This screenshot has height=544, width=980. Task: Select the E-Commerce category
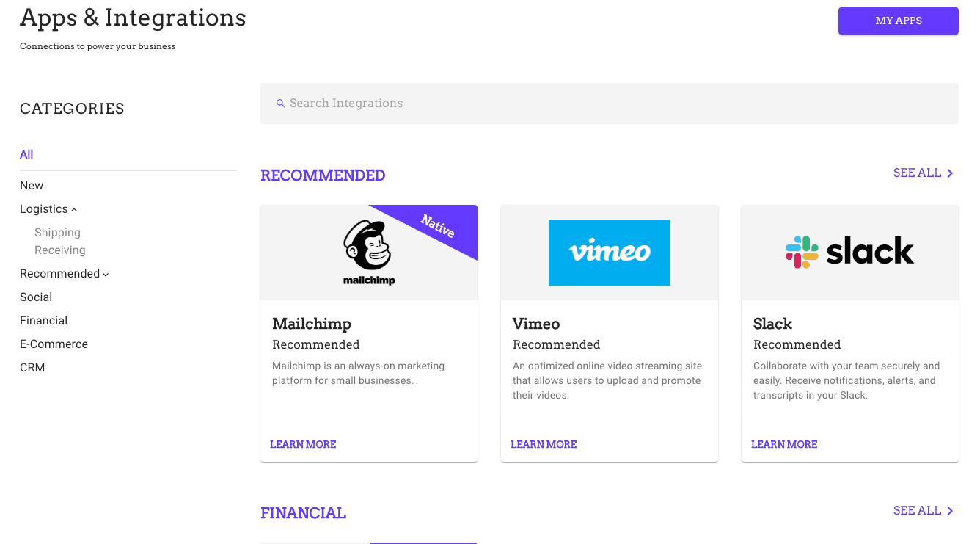click(x=54, y=344)
